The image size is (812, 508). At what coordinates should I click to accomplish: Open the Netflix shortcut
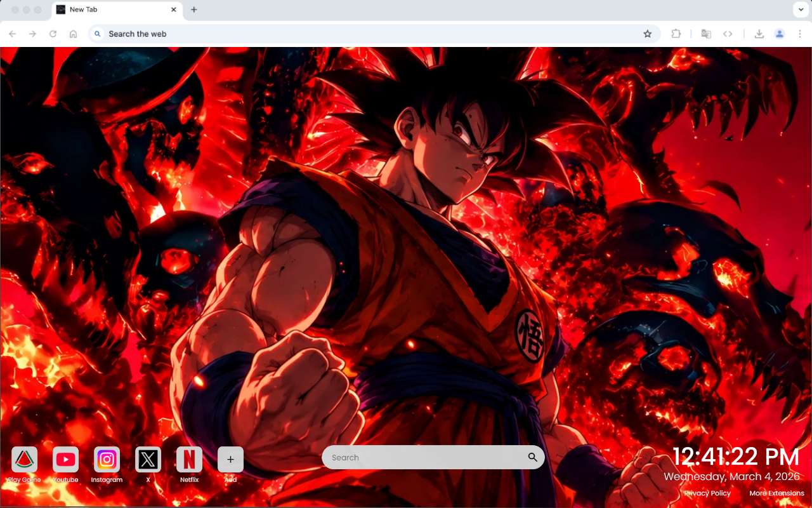189,460
